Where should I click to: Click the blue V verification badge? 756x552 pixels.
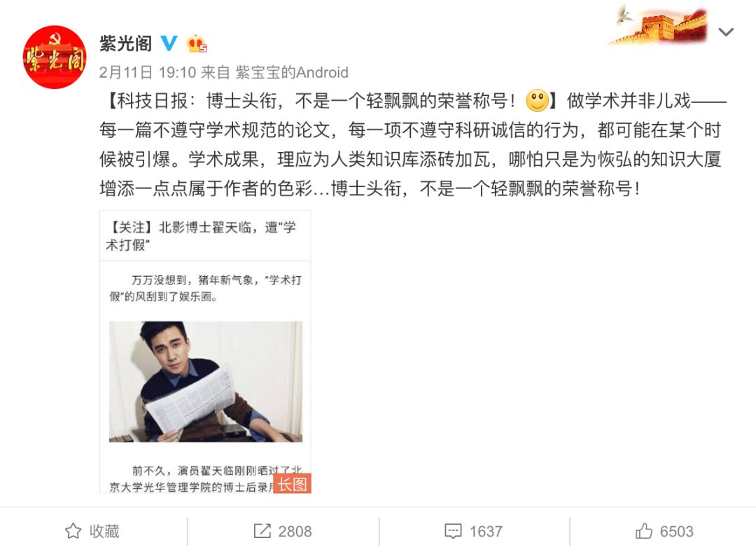[169, 43]
